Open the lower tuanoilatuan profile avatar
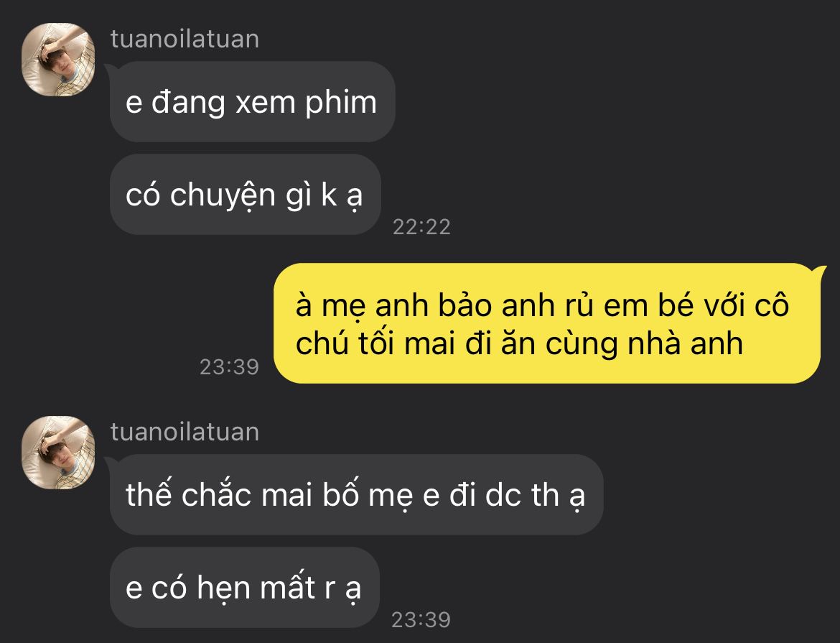Screen dimensions: 840x643 click(x=58, y=453)
